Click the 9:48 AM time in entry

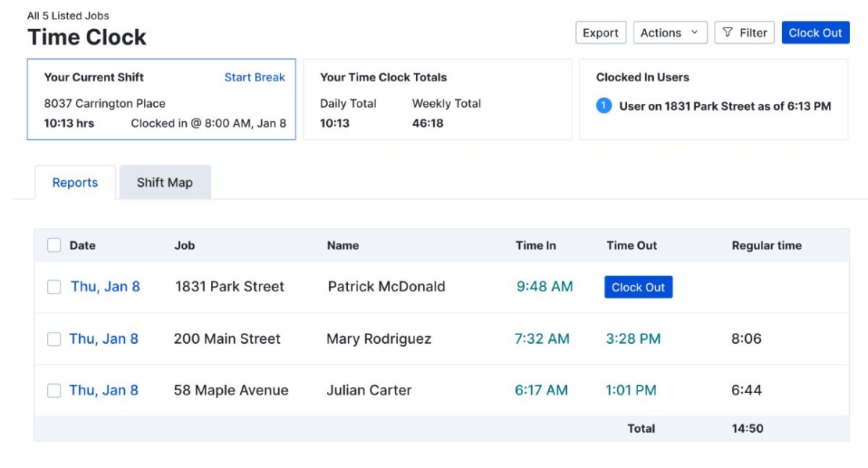[544, 287]
